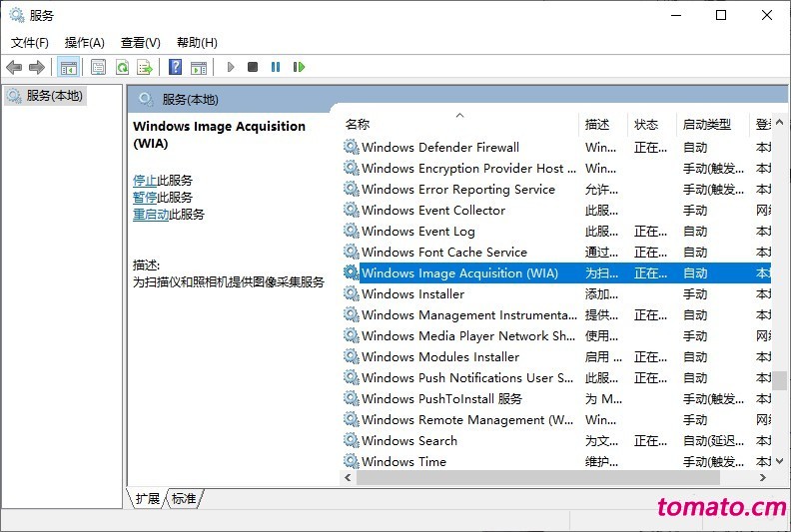The width and height of the screenshot is (791, 532).
Task: Click 允许... description of Error Reporting Service
Action: [601, 189]
